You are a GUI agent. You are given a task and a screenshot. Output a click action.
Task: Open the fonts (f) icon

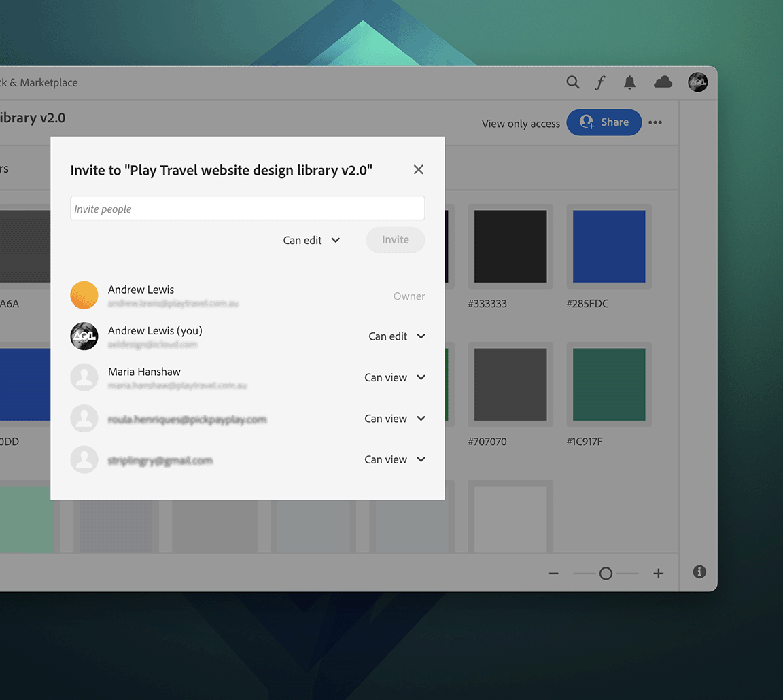(600, 82)
